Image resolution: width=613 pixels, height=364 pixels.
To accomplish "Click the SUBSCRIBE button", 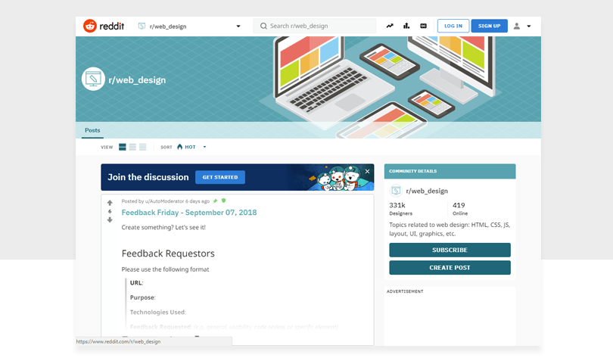I will (450, 250).
